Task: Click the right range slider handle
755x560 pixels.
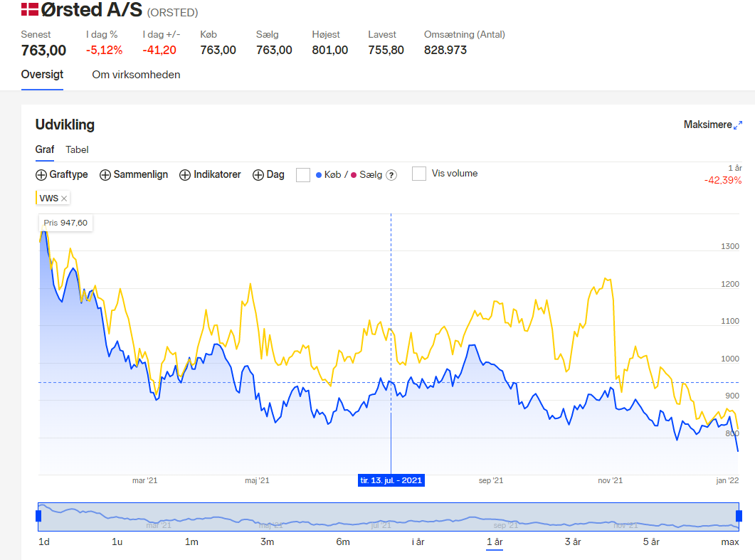Action: [739, 516]
